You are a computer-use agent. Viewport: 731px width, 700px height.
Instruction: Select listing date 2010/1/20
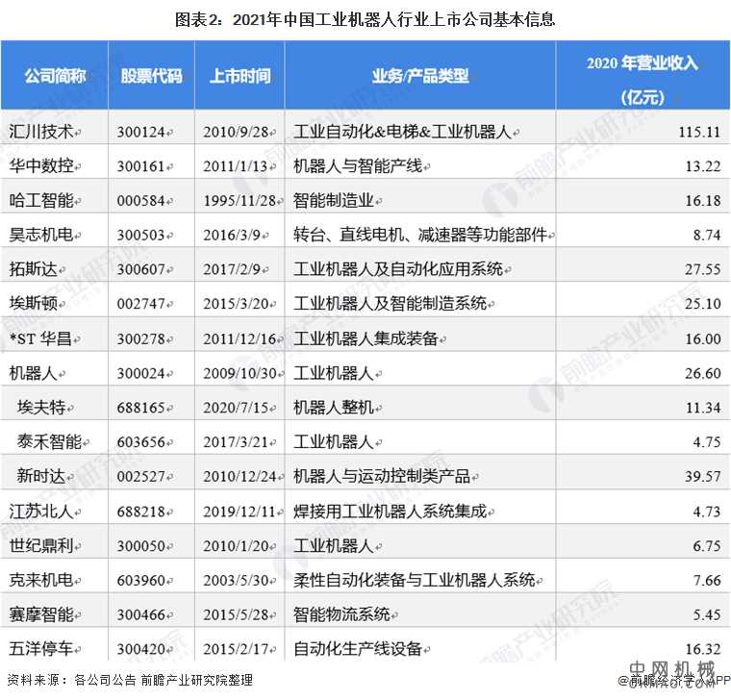[x=236, y=546]
